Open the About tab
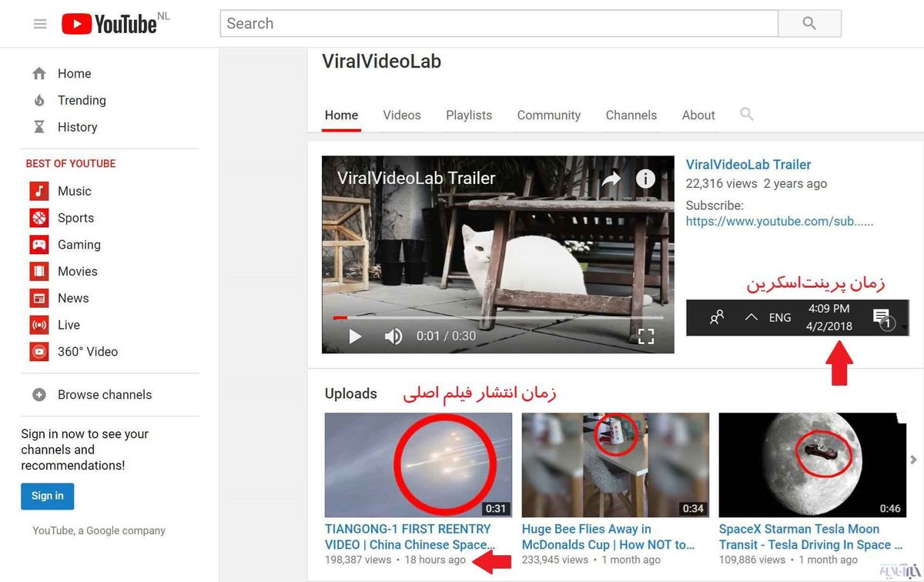924x582 pixels. tap(698, 115)
